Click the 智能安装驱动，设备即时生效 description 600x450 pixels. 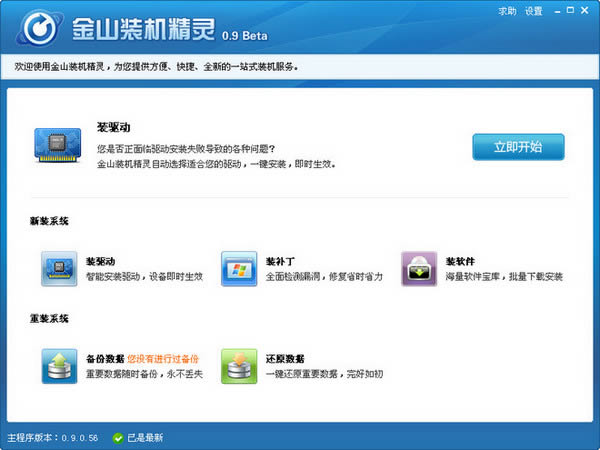[x=144, y=277]
